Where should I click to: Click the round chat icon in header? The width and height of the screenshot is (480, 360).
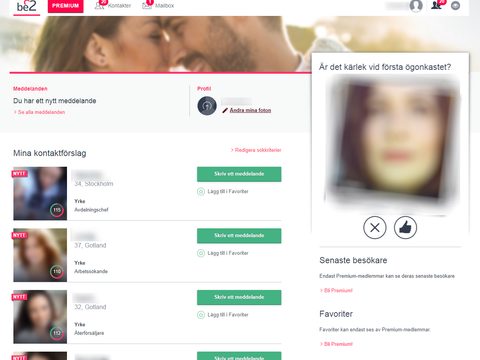click(x=456, y=6)
